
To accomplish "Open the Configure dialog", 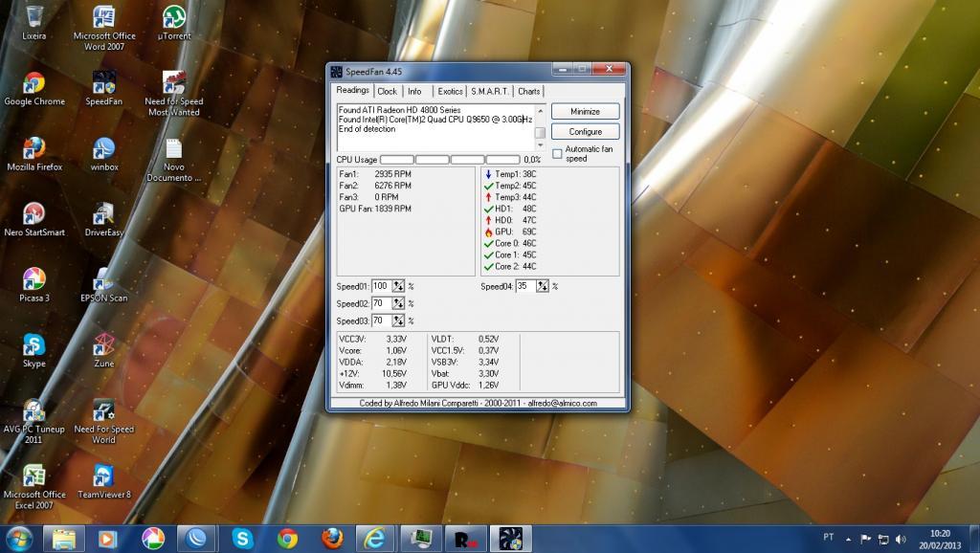I will [x=585, y=132].
